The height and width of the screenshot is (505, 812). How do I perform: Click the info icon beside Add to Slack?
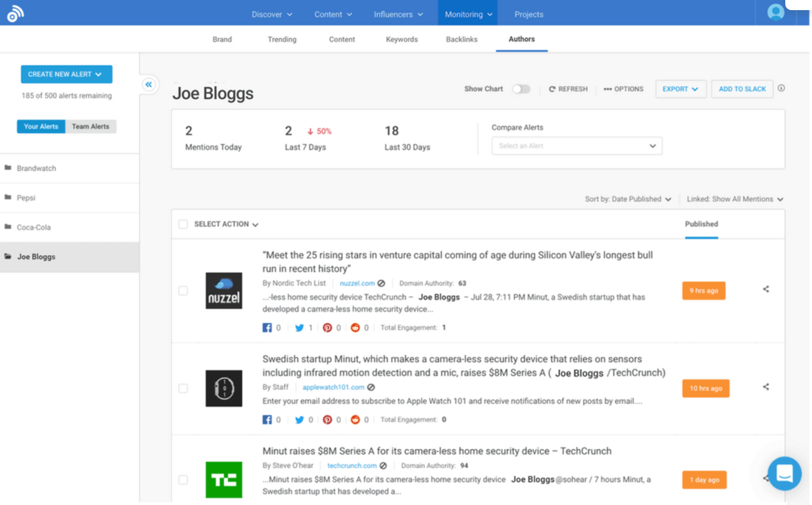click(x=781, y=88)
